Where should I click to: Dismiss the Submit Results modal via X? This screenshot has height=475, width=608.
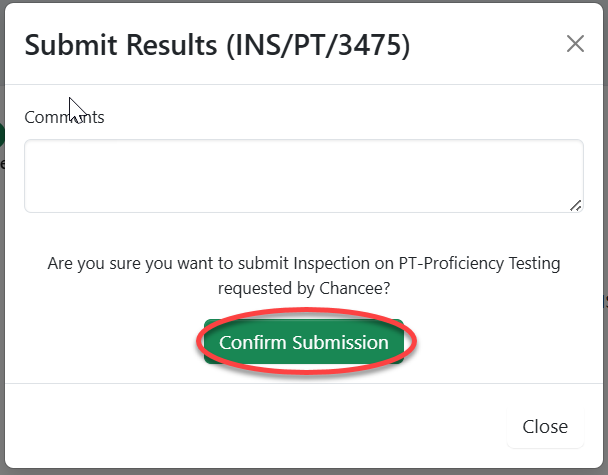pos(575,43)
